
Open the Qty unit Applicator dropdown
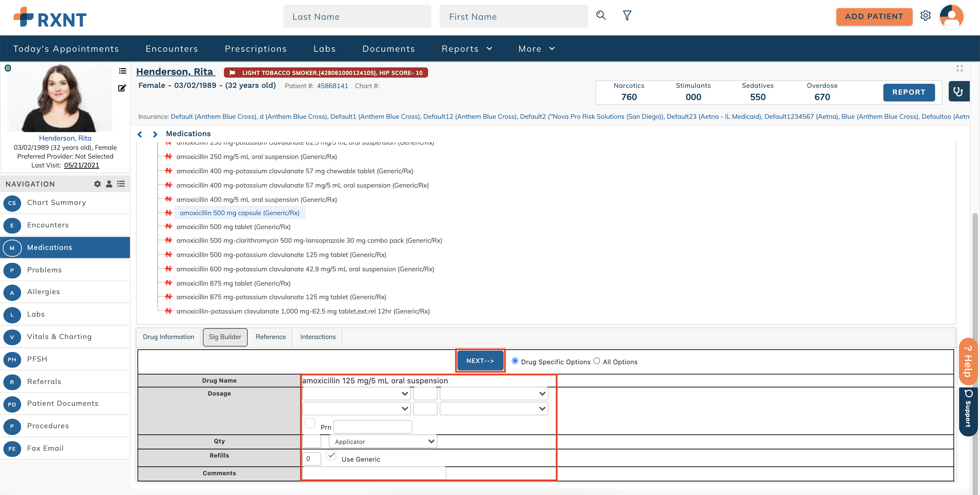click(x=383, y=441)
